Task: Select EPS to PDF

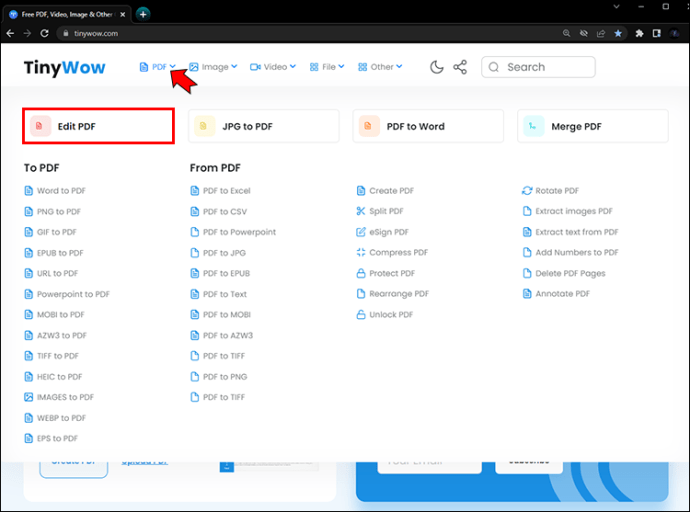Action: pos(58,439)
